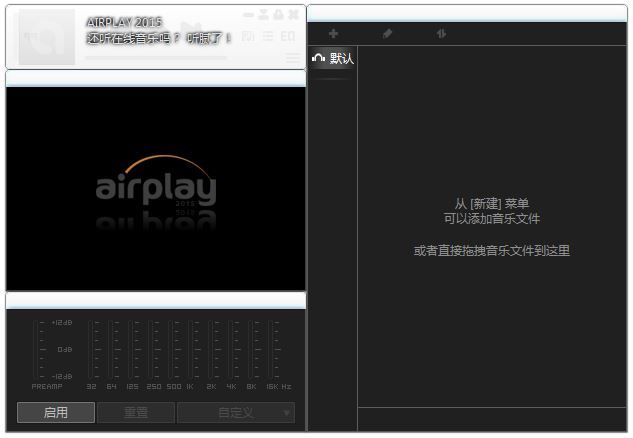Click the album art thumbnail
633x438 pixels.
pyautogui.click(x=46, y=37)
